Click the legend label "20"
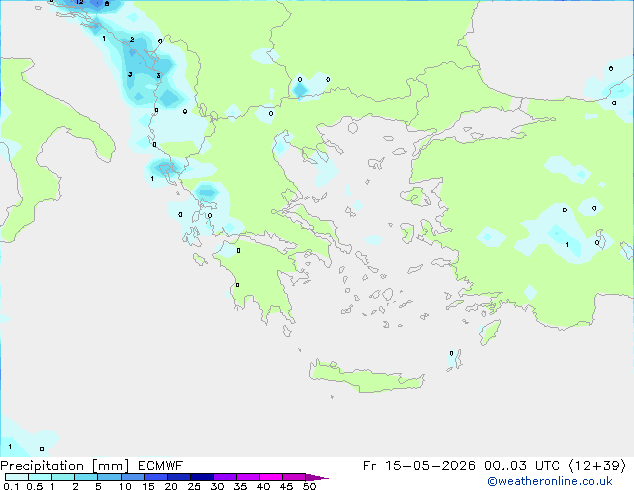The width and height of the screenshot is (634, 490). point(171,486)
